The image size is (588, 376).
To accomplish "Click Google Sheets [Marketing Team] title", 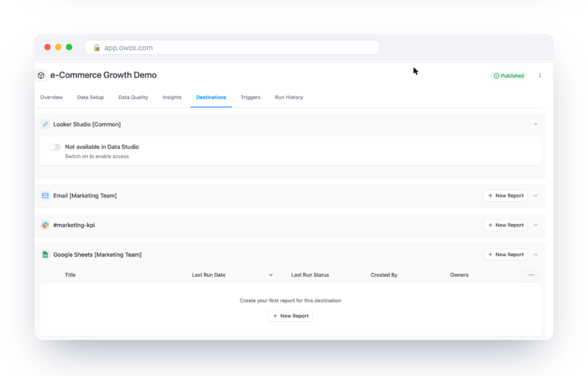I will click(97, 255).
